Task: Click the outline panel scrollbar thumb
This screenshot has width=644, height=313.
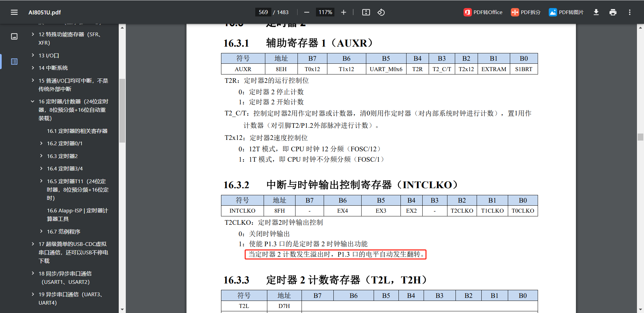Action: [122, 111]
